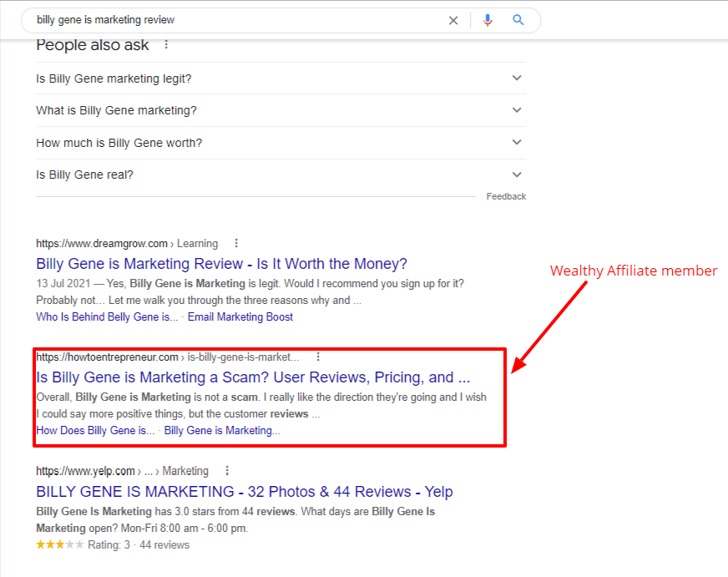This screenshot has width=728, height=577.
Task: Expand 'Is Billy Gene marketing legit?' question
Action: pyautogui.click(x=281, y=78)
